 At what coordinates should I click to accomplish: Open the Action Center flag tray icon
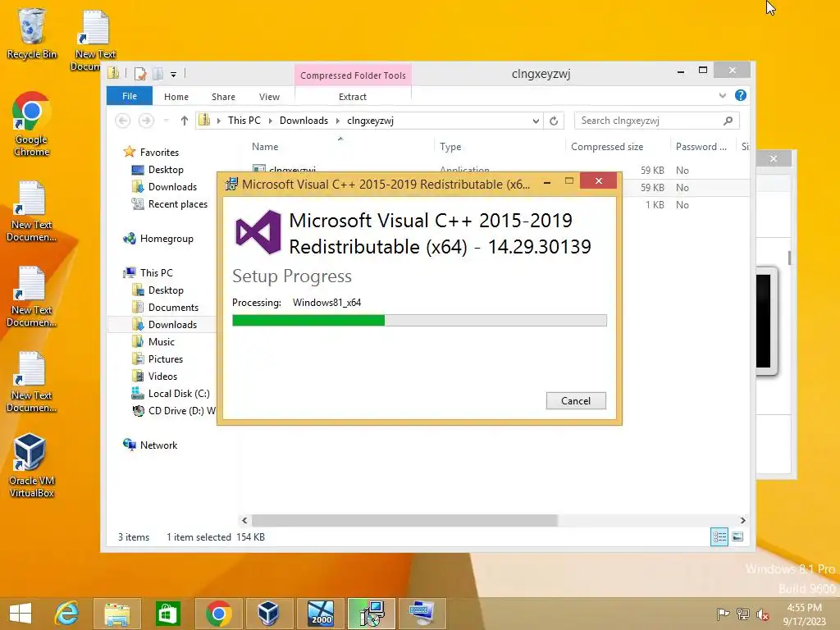click(723, 614)
